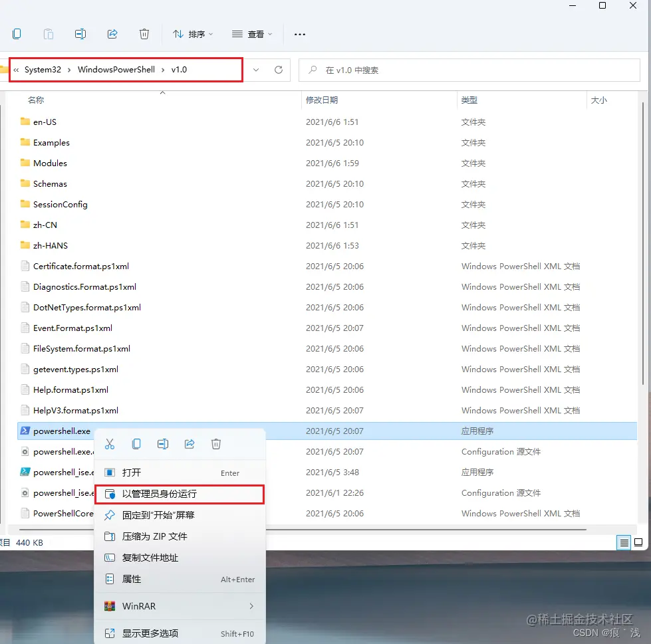The image size is (651, 644).
Task: Click the cut scissors icon in context menu
Action: (110, 444)
